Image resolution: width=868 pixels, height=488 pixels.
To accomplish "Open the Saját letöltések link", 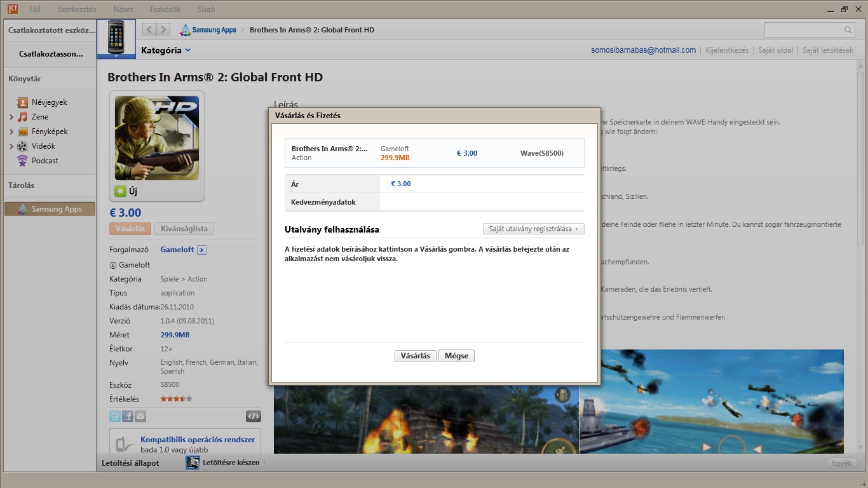I will [828, 50].
